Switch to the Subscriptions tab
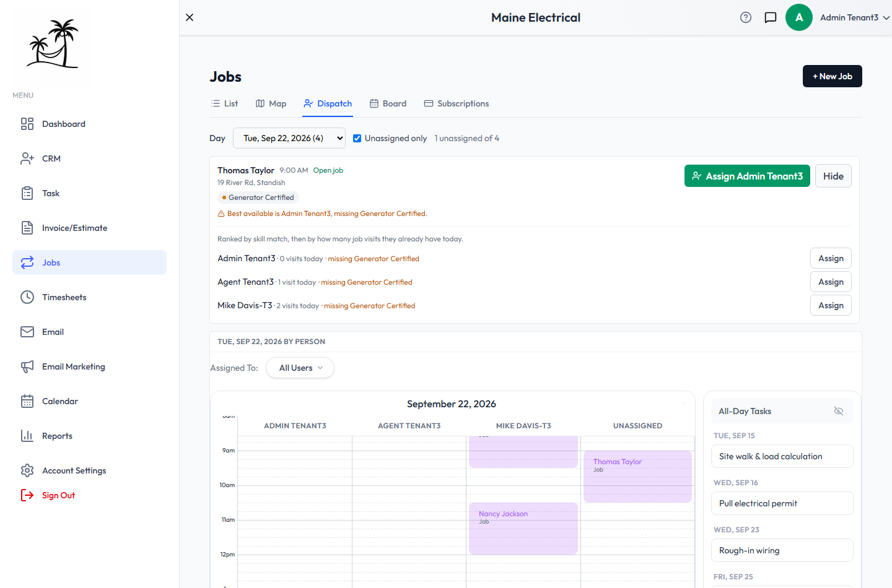Screen dimensions: 892x588 (x=457, y=103)
